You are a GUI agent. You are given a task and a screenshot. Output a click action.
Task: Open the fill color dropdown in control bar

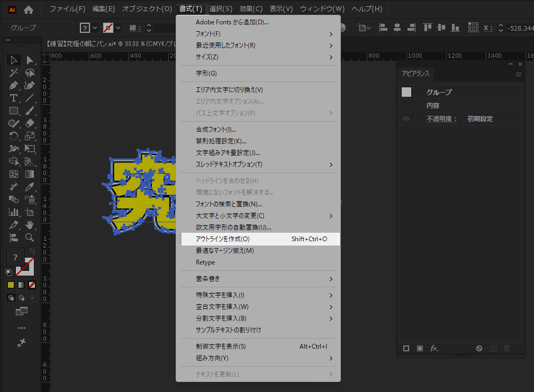click(x=95, y=28)
